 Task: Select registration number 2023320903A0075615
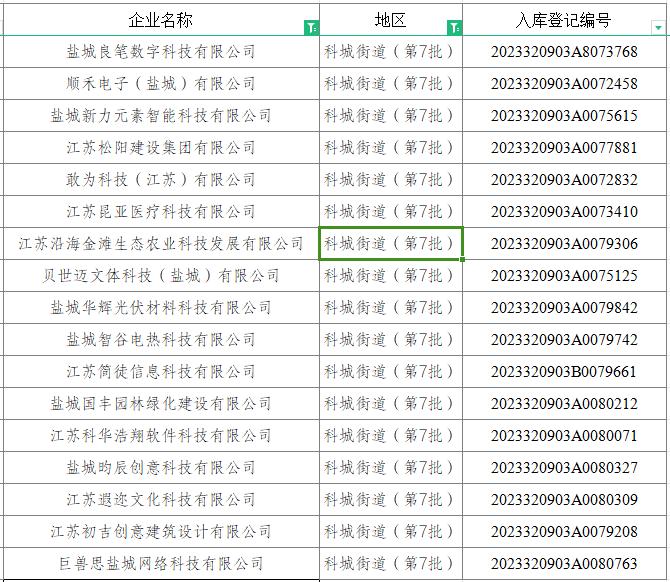[564, 116]
